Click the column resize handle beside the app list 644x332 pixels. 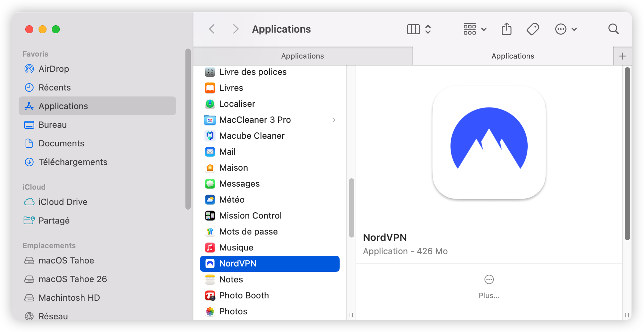click(351, 315)
